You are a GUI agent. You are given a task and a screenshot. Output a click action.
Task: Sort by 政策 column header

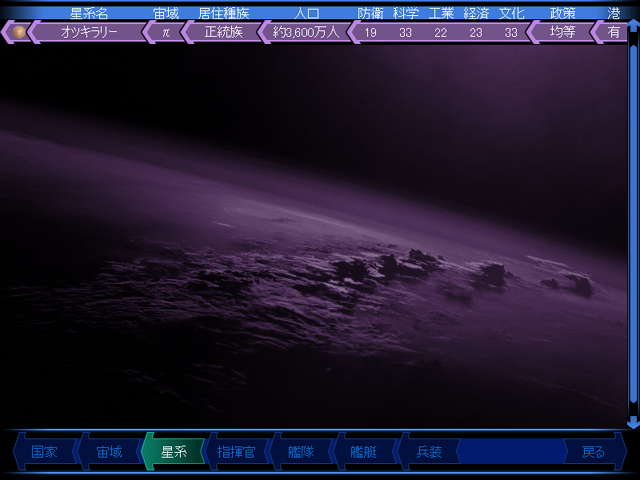coord(562,13)
